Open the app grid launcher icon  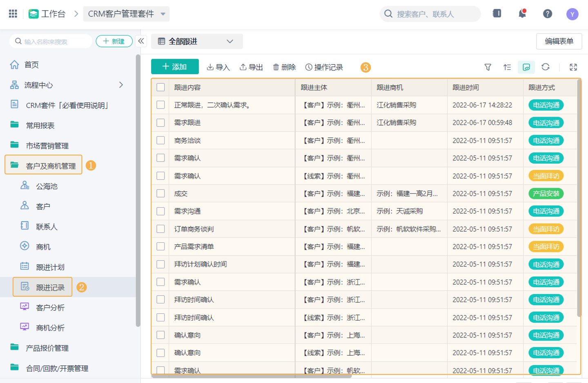tap(13, 14)
